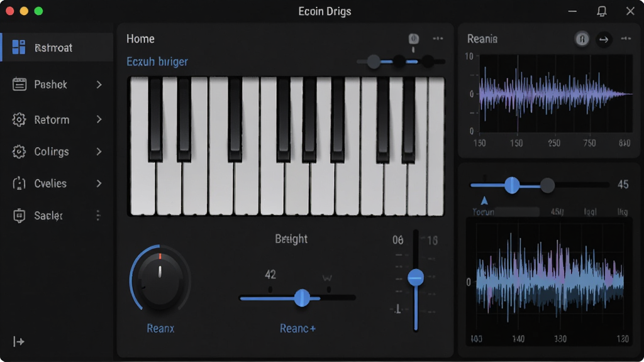Click the Sacler sidebar icon

[x=19, y=216]
